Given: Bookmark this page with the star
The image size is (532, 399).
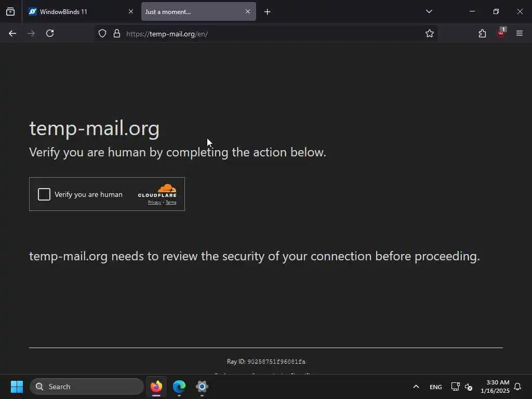Looking at the screenshot, I should coord(430,33).
